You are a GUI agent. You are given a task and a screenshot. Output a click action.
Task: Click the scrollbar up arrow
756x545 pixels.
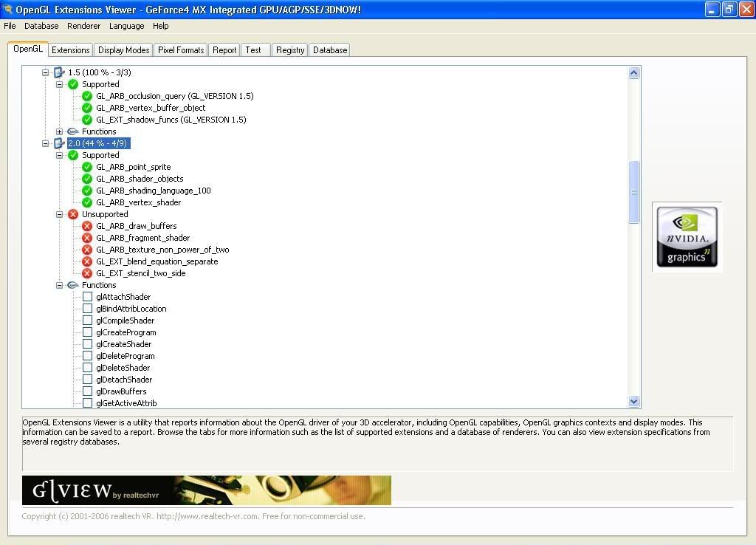(633, 73)
